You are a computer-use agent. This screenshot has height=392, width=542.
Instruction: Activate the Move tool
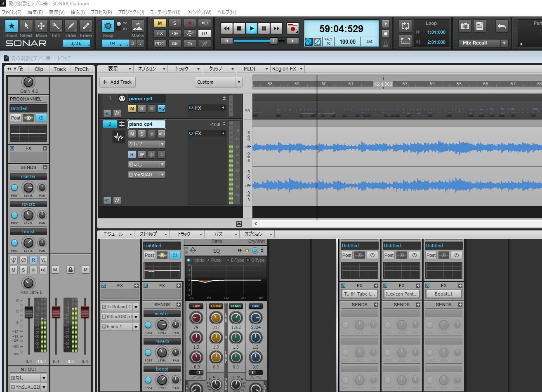coord(41,26)
